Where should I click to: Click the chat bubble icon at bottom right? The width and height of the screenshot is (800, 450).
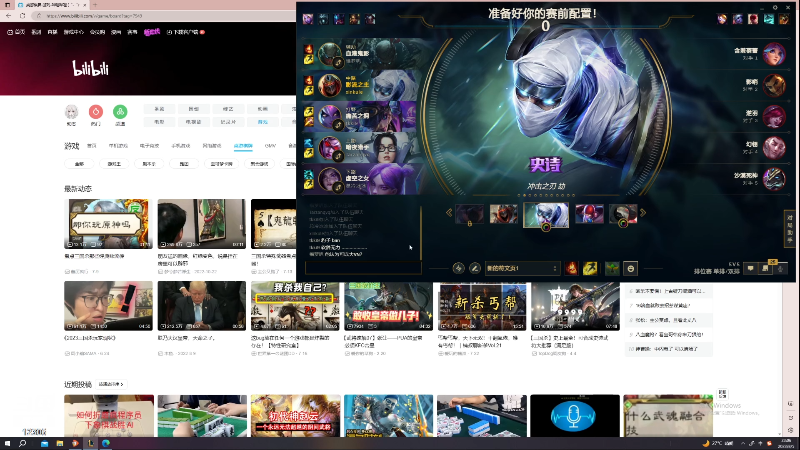[751, 268]
